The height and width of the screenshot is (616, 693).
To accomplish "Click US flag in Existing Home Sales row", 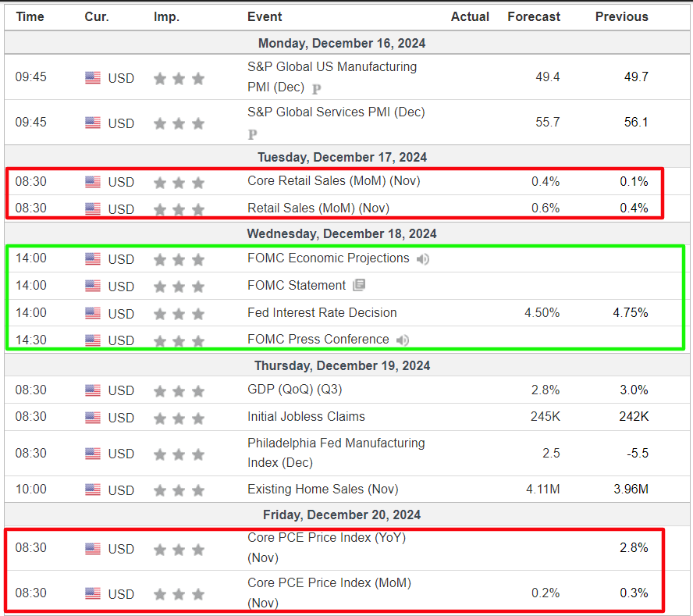I will pos(93,490).
